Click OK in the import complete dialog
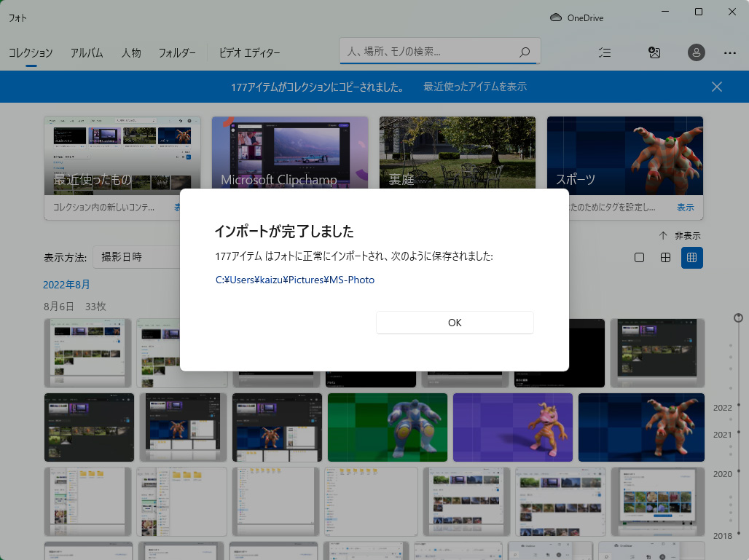Screen dimensions: 749x560 click(x=455, y=323)
